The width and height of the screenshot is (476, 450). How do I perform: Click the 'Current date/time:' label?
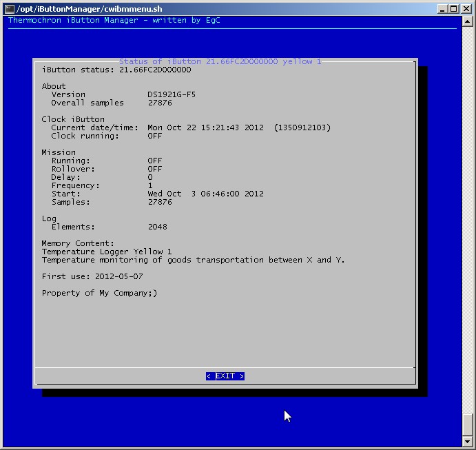pyautogui.click(x=94, y=127)
